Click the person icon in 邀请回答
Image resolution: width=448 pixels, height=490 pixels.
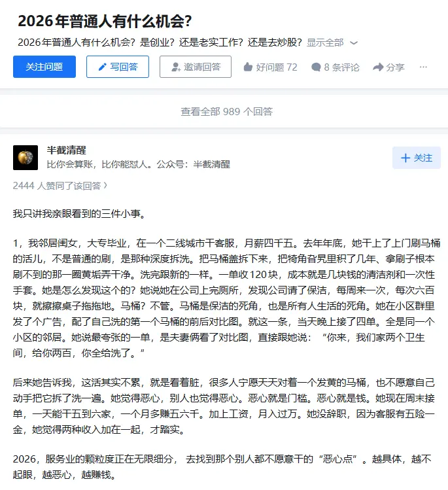pos(176,67)
